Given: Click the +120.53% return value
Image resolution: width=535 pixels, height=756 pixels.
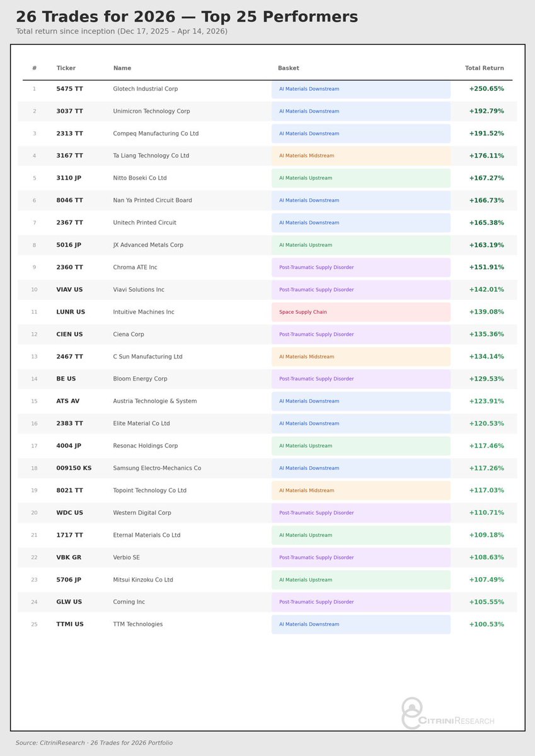Looking at the screenshot, I should point(486,424).
